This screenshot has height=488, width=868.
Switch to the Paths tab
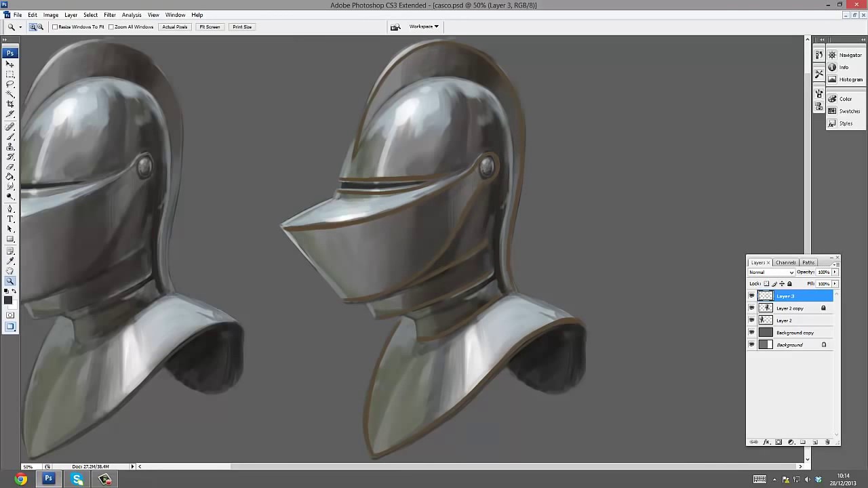808,262
